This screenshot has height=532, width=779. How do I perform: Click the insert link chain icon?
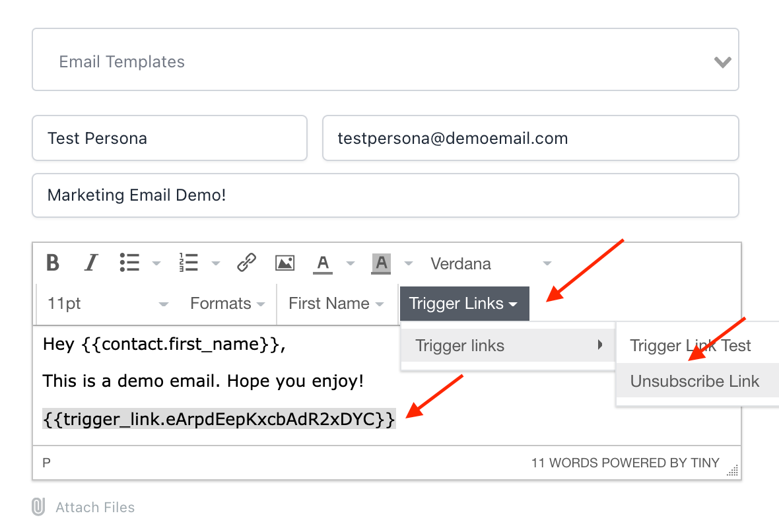(x=246, y=263)
